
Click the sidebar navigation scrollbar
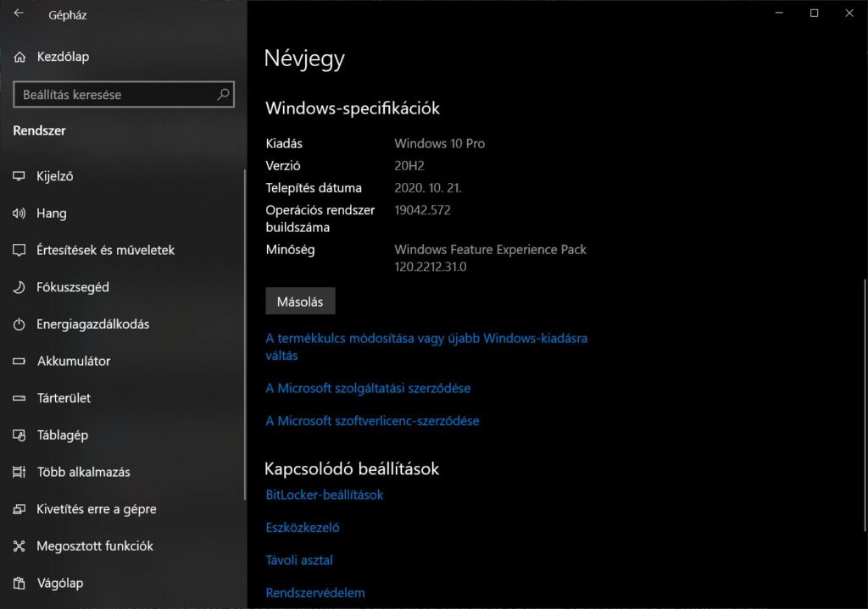click(245, 335)
